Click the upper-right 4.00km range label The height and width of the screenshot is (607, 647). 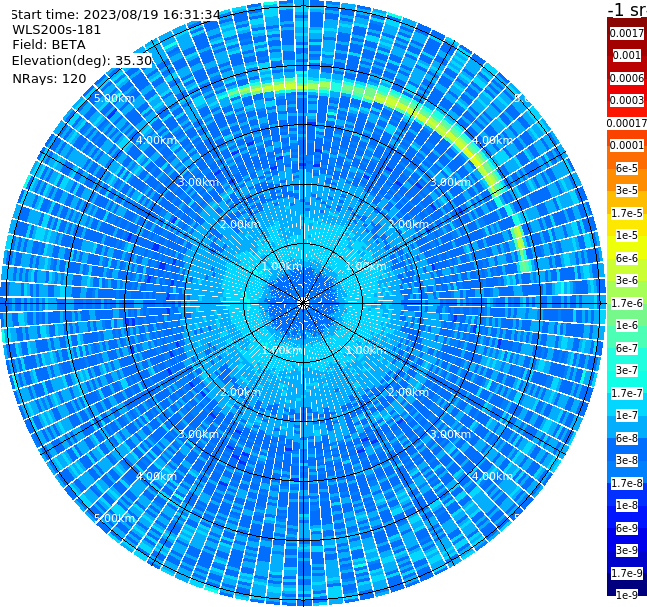(x=492, y=140)
